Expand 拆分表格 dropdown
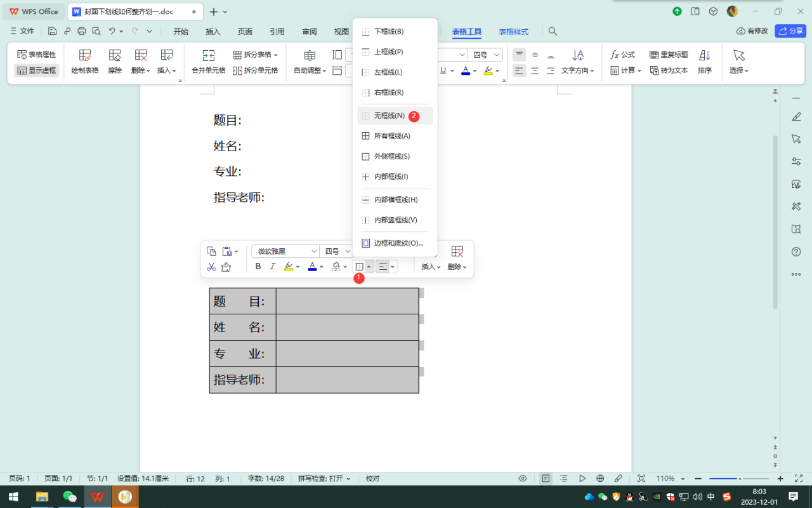Image resolution: width=812 pixels, height=508 pixels. pos(256,55)
